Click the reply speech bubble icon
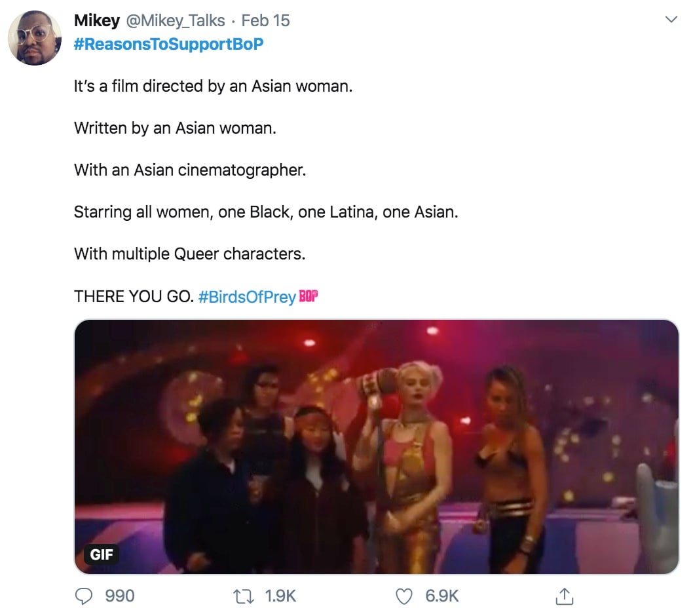This screenshot has height=616, width=693. coord(84,596)
